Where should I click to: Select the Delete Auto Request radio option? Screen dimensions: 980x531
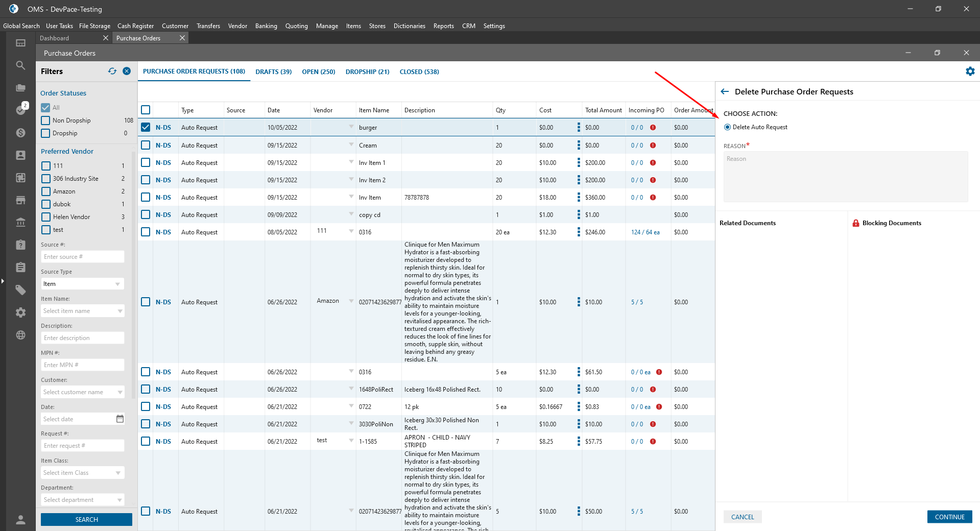coord(727,127)
